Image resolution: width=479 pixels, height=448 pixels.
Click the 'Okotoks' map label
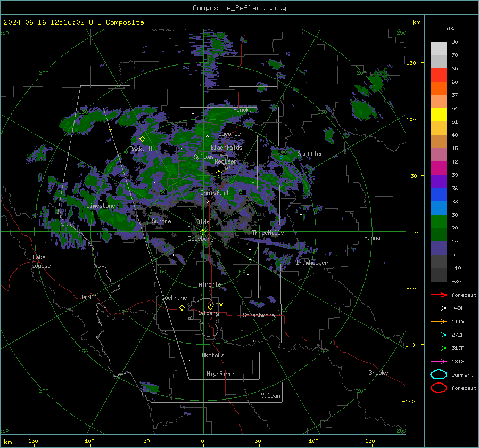click(x=213, y=355)
